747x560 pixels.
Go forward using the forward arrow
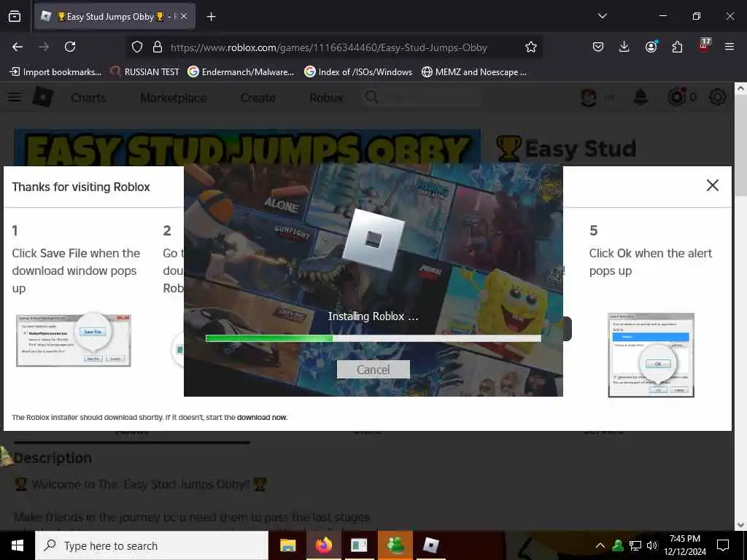pos(44,47)
